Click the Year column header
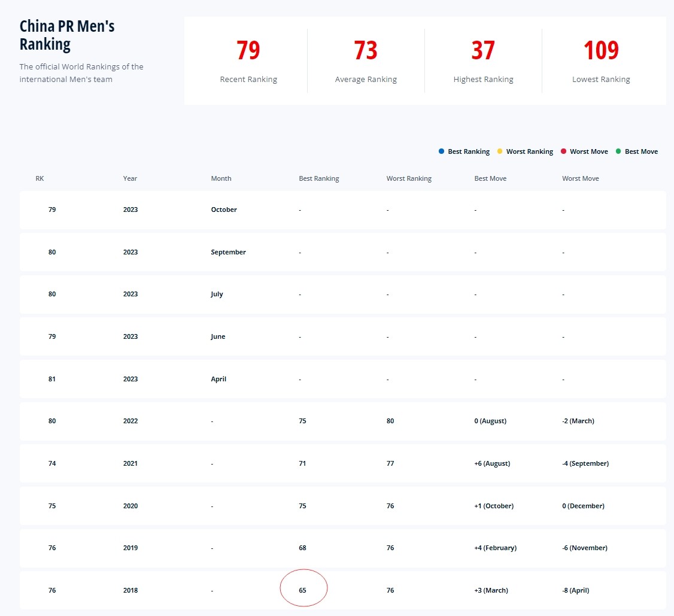This screenshot has width=674, height=616. pos(130,178)
